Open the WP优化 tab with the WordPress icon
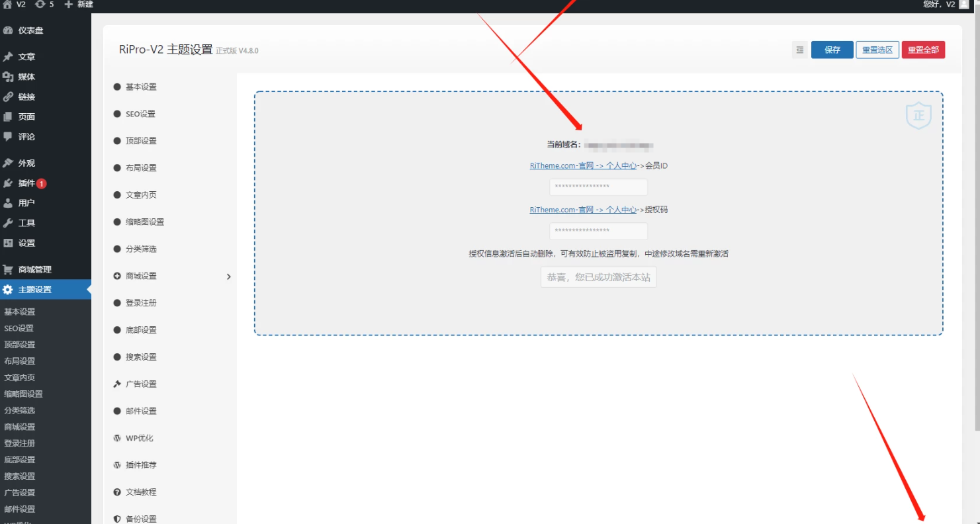980x524 pixels. pyautogui.click(x=133, y=438)
